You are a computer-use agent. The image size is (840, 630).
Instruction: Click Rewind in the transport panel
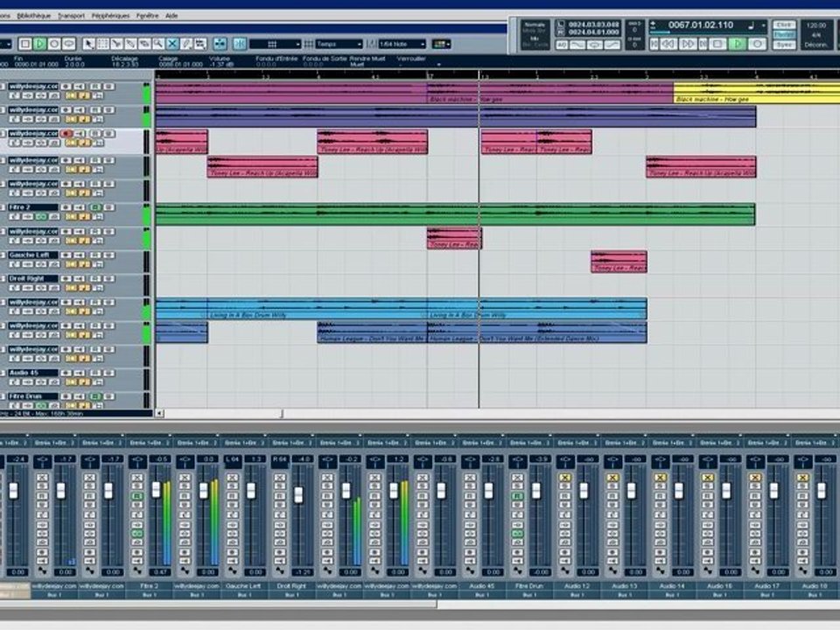click(668, 44)
